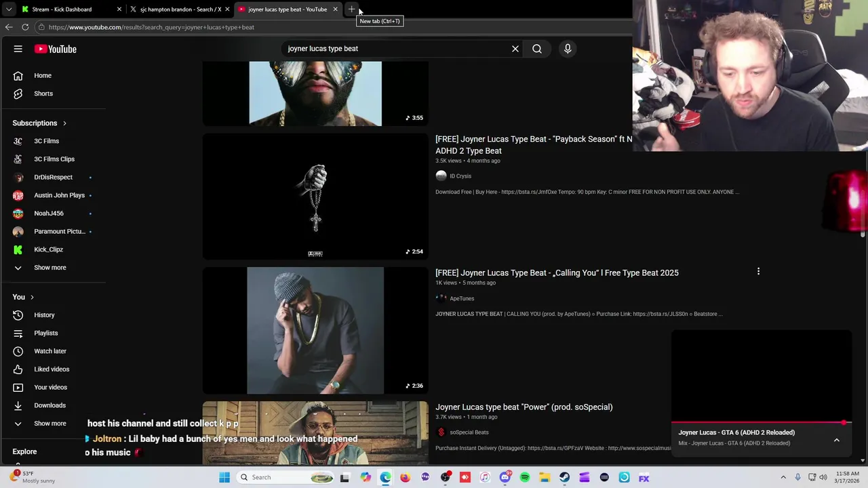This screenshot has height=488, width=868.
Task: Open the miniplayer video area
Action: (761, 375)
